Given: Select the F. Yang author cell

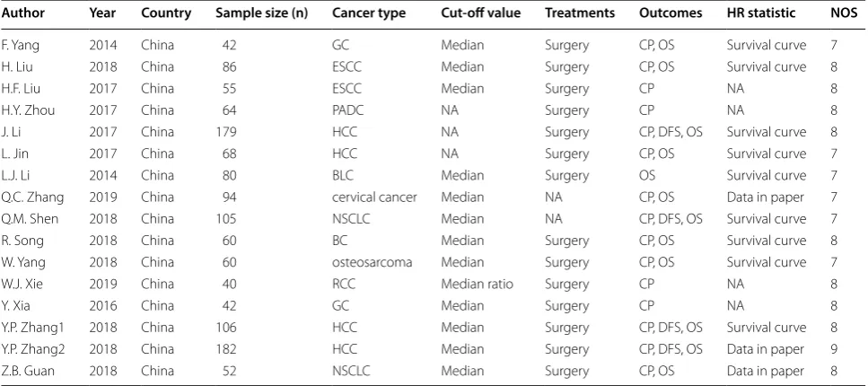Looking at the screenshot, I should pos(21,46).
